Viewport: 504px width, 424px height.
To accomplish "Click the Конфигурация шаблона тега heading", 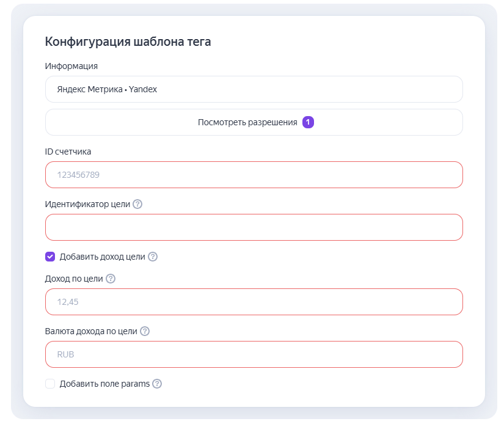I will click(128, 42).
